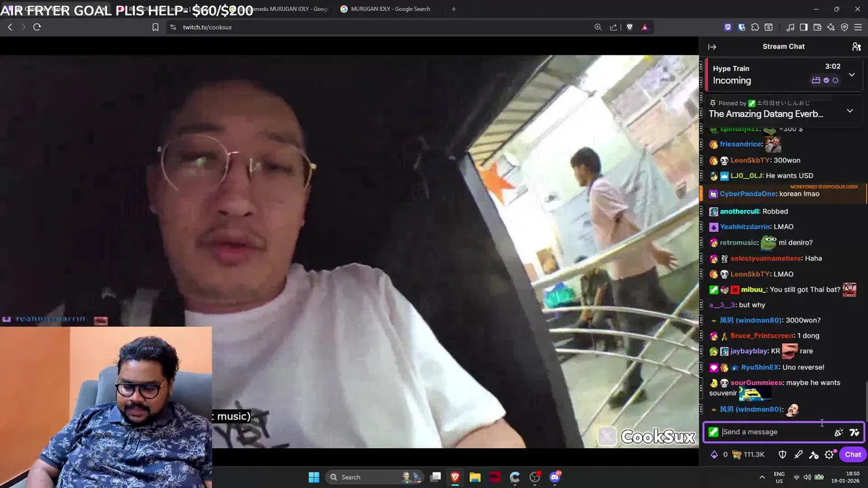
Task: Open username CyberPandaOne in chat
Action: [748, 194]
